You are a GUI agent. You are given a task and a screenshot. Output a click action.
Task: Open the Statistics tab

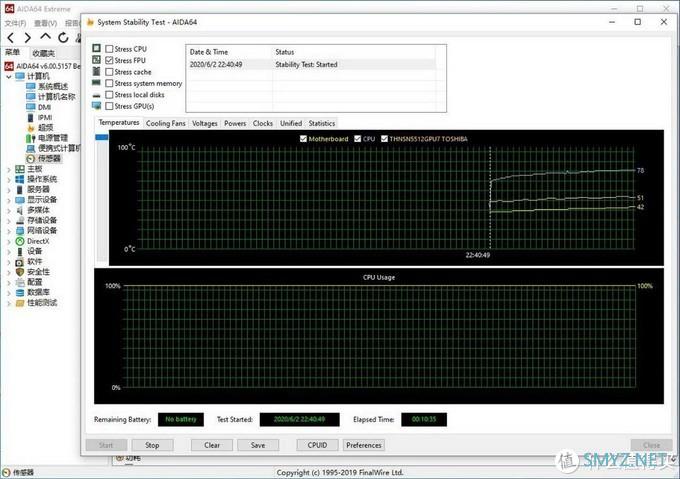pos(322,124)
